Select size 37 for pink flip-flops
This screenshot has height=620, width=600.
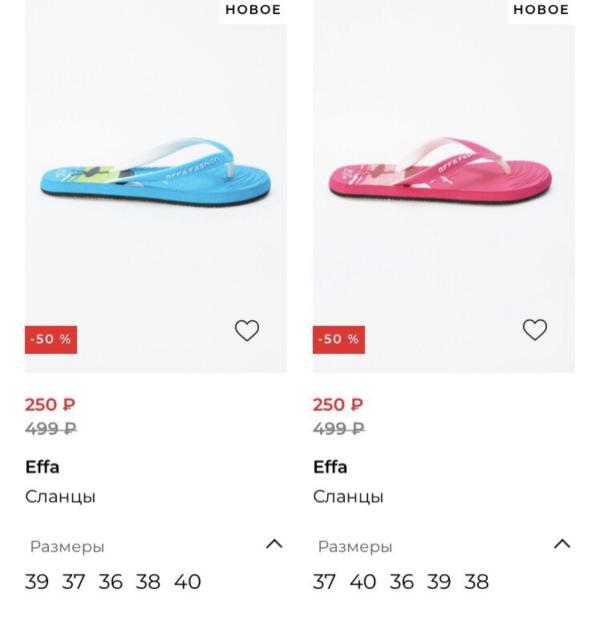click(x=325, y=582)
